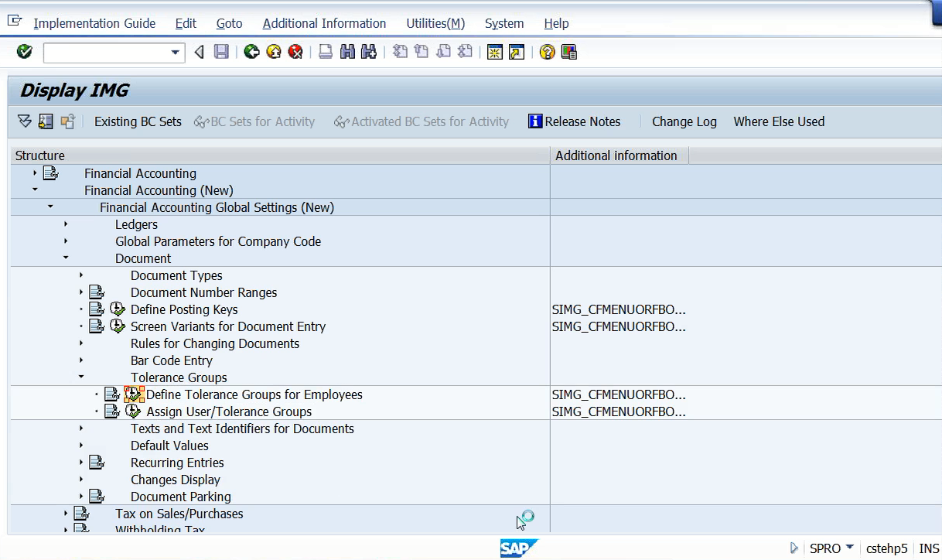Collapse Financial Accounting Global Settings (New)

50,207
